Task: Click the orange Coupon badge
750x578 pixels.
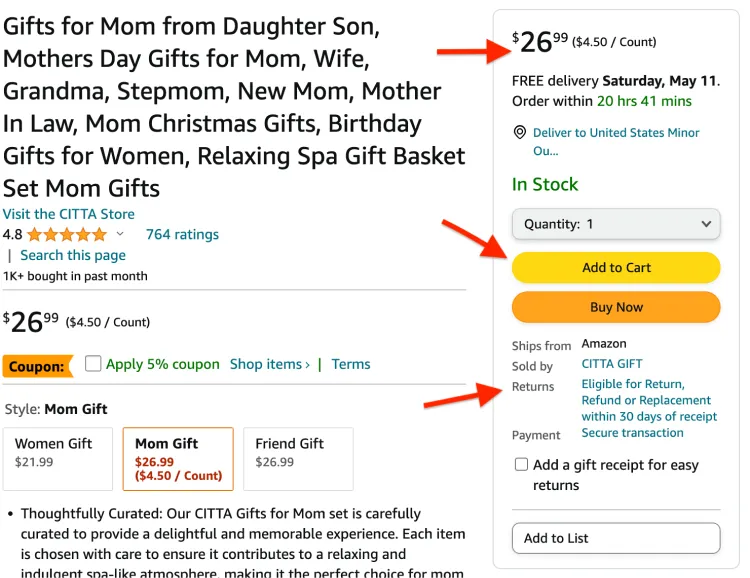Action: tap(37, 366)
